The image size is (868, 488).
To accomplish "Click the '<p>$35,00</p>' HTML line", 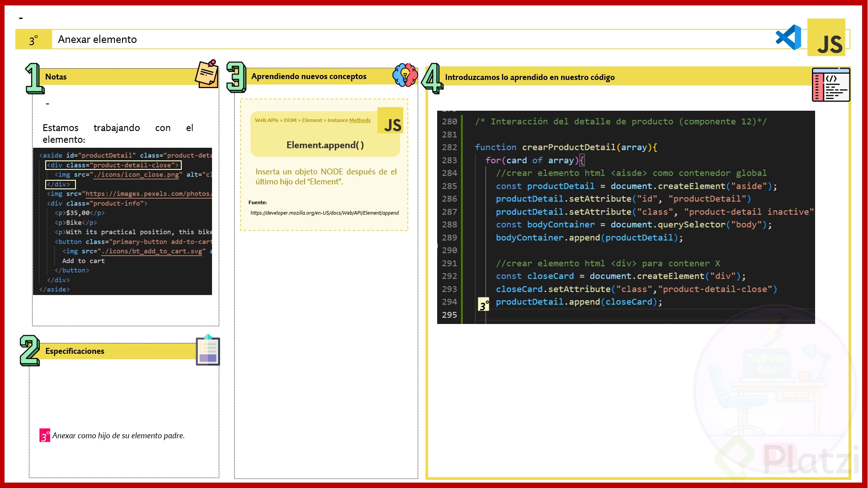I will coord(80,213).
